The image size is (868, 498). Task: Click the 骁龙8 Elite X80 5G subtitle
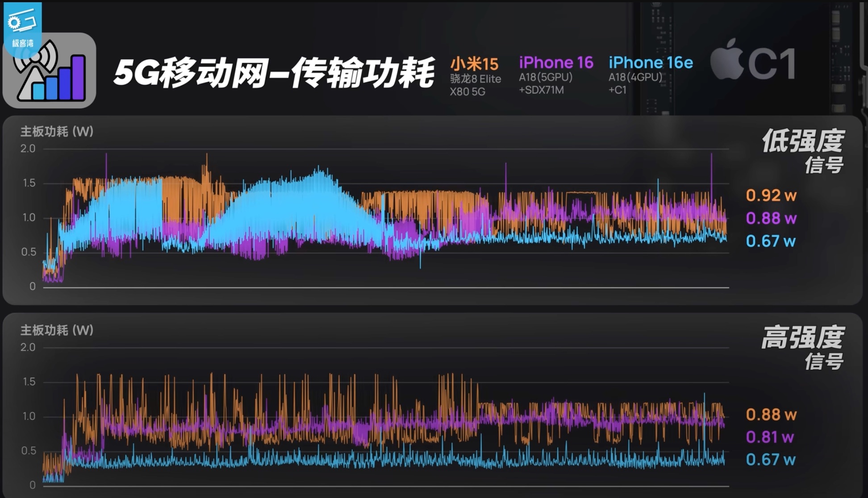[x=475, y=85]
